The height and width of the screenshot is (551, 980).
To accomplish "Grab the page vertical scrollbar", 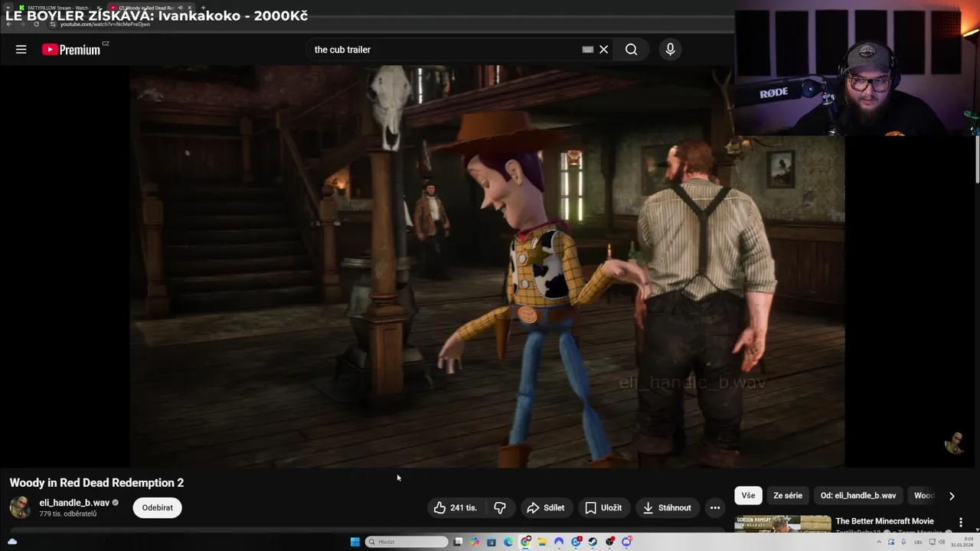I will (x=977, y=161).
